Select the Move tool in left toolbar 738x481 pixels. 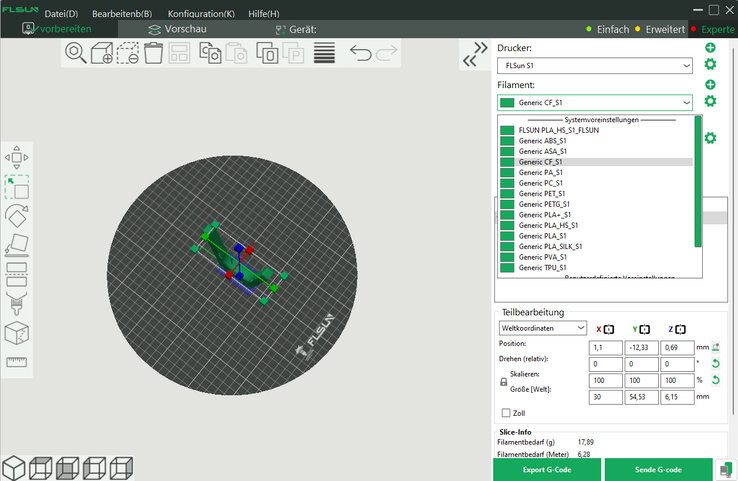coord(17,157)
